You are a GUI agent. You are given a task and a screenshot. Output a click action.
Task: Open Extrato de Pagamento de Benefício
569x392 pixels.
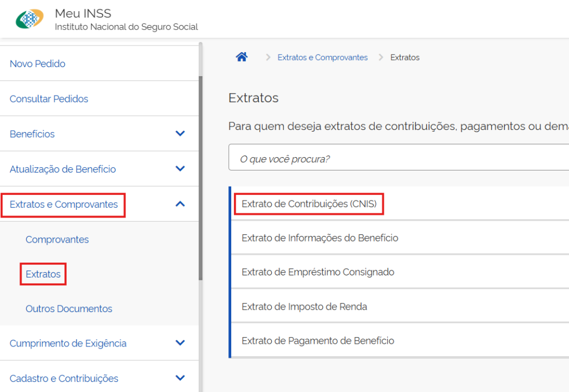tap(318, 341)
